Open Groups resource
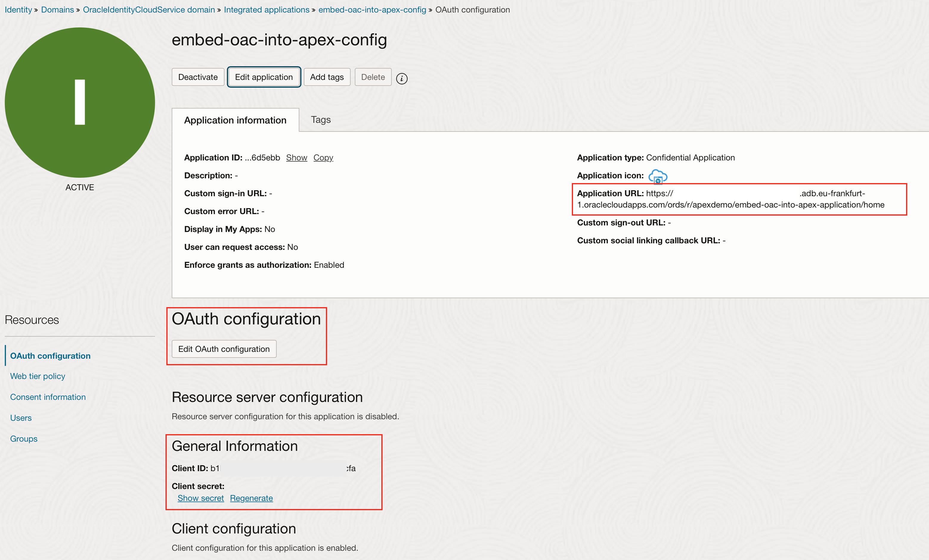The height and width of the screenshot is (560, 929). click(23, 439)
